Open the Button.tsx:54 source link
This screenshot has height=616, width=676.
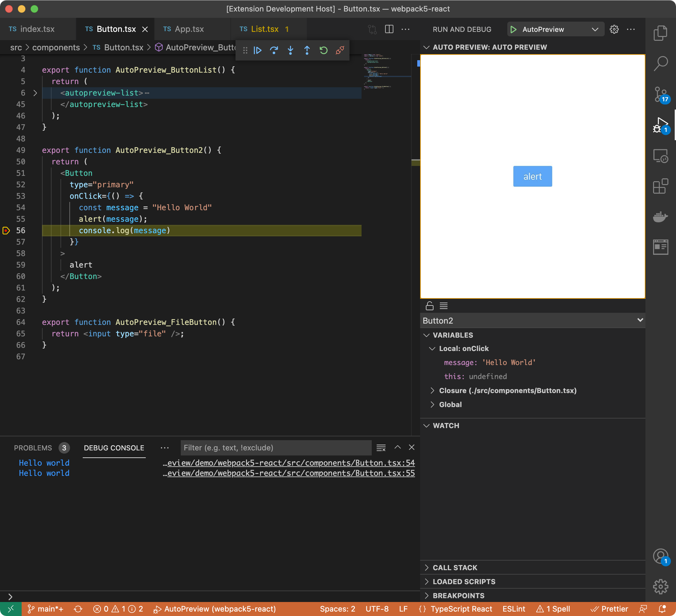pyautogui.click(x=291, y=463)
